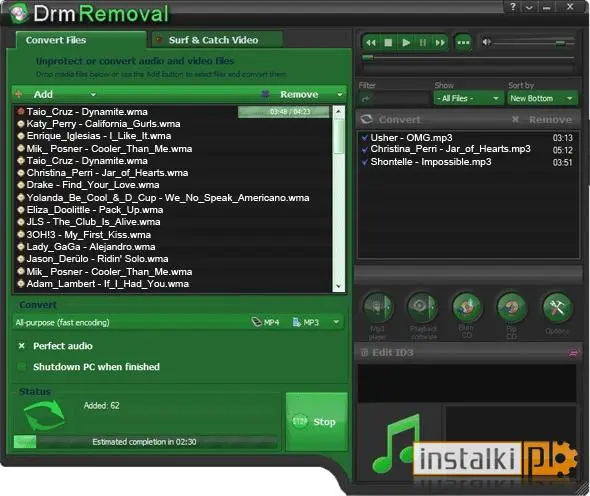Click the conversion progress bar
This screenshot has width=590, height=496.
coord(145,441)
